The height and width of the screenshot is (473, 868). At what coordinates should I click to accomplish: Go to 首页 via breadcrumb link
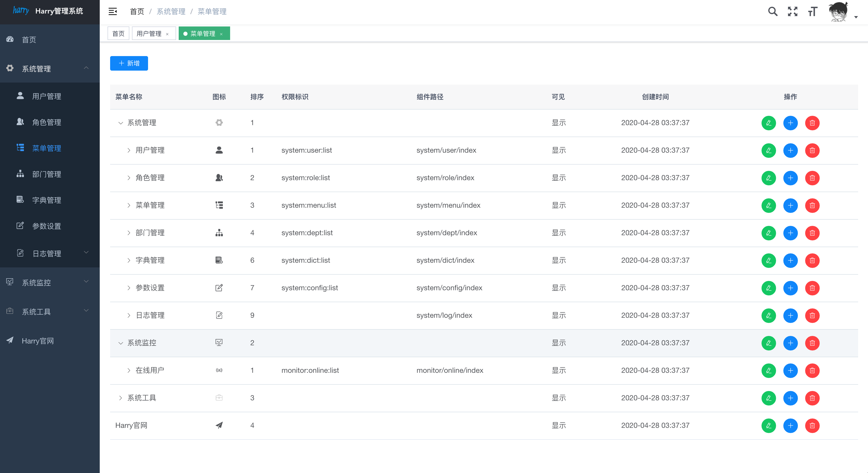pos(137,11)
